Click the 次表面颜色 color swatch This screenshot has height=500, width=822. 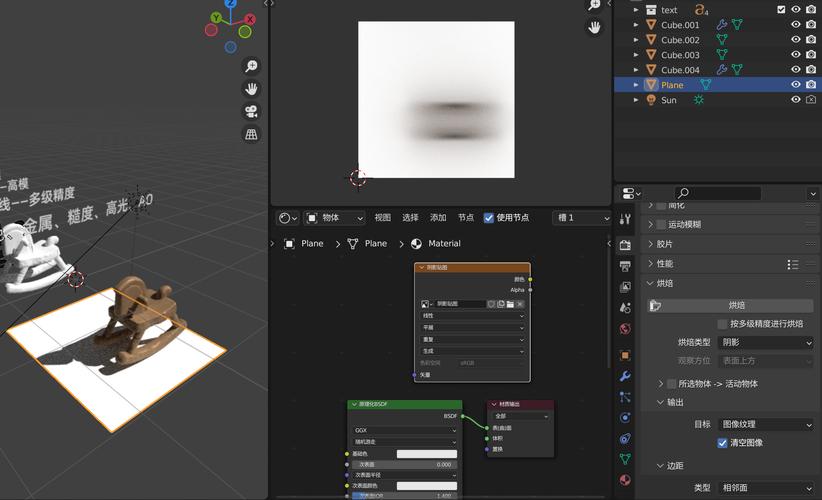(x=427, y=486)
